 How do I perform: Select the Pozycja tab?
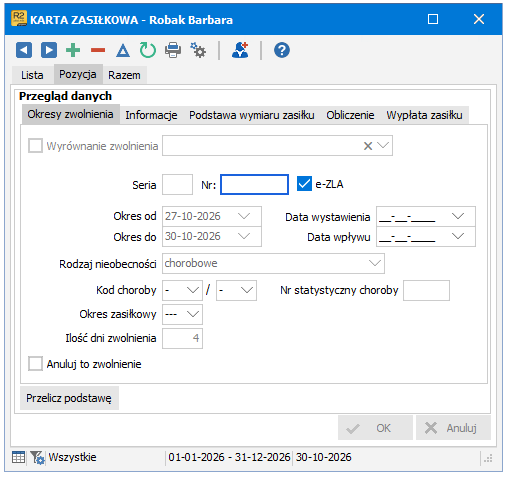pyautogui.click(x=78, y=74)
